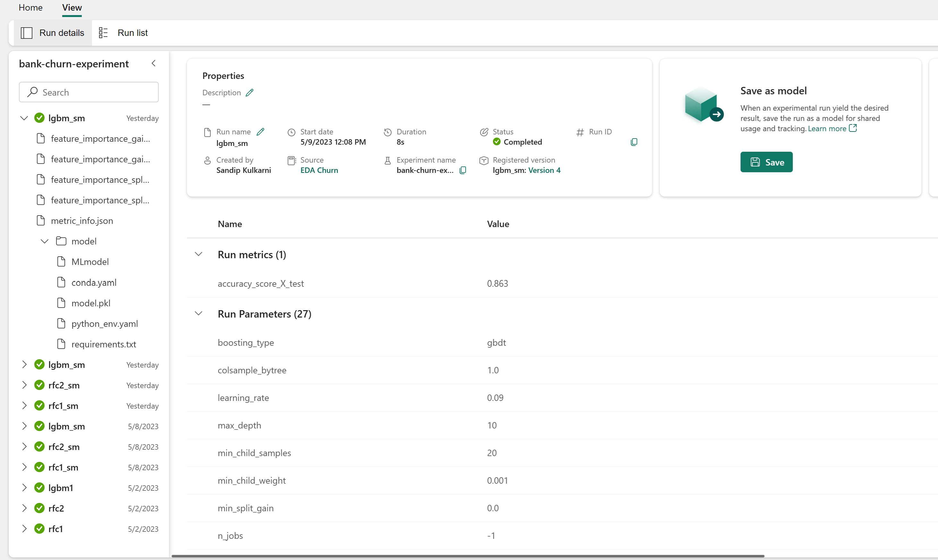Collapse the bank-churn-experiment side panel

click(154, 64)
